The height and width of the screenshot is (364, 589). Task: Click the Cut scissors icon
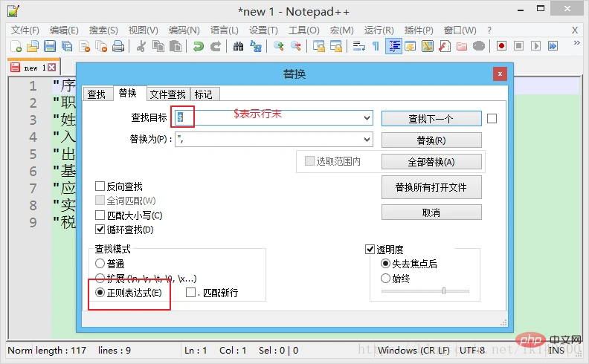141,46
